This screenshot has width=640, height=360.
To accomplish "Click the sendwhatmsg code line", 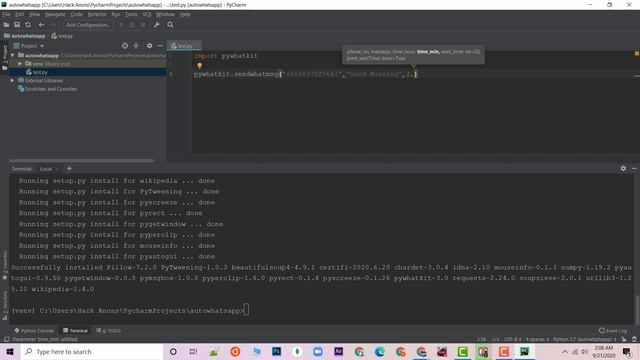I will click(x=306, y=74).
